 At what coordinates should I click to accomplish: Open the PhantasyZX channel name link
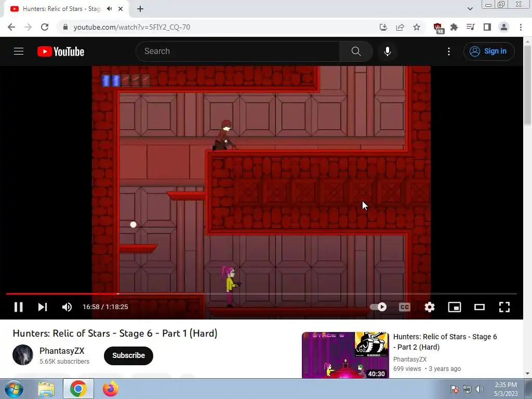pyautogui.click(x=62, y=351)
